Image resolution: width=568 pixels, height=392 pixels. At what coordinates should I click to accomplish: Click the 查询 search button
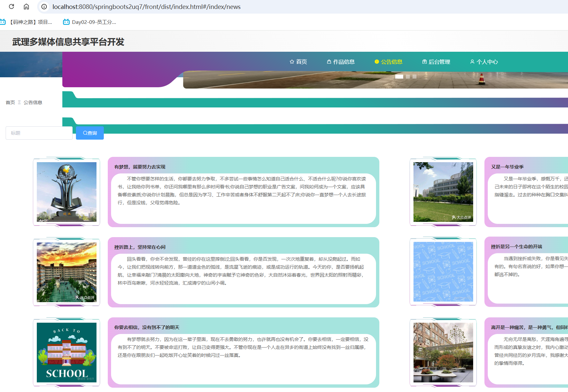click(90, 133)
